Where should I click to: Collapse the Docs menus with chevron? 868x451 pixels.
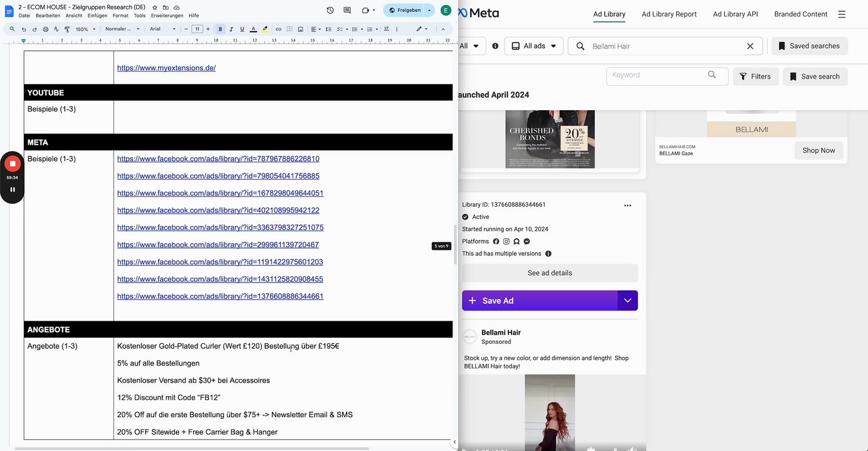tap(443, 29)
